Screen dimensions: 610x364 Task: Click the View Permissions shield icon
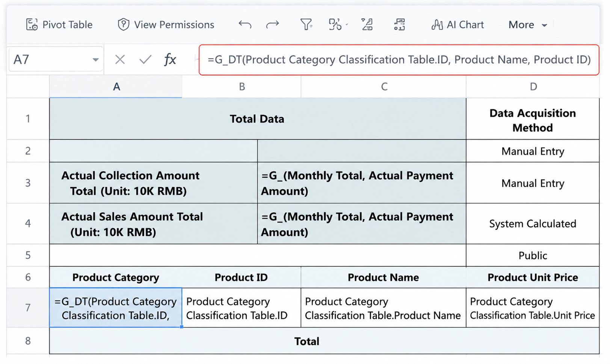click(123, 25)
